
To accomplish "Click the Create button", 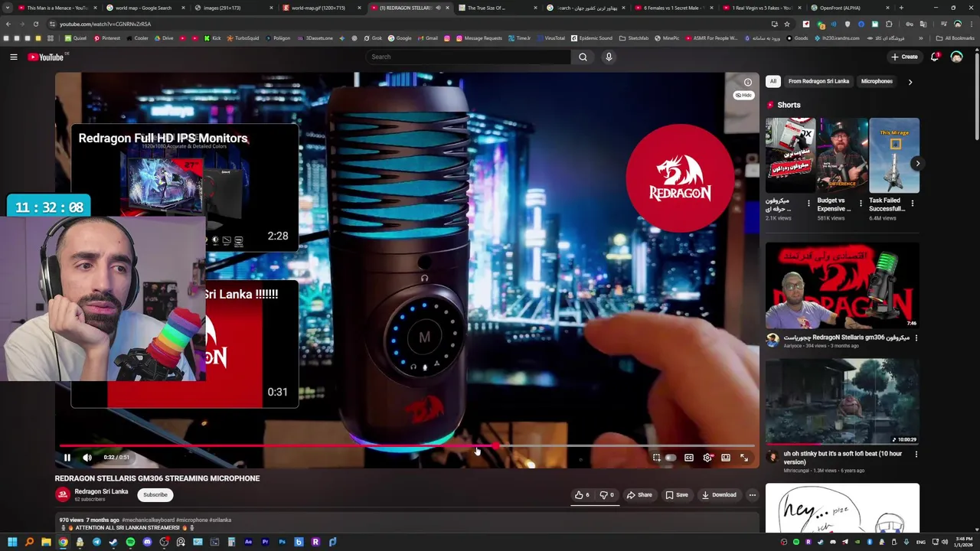I will [904, 57].
